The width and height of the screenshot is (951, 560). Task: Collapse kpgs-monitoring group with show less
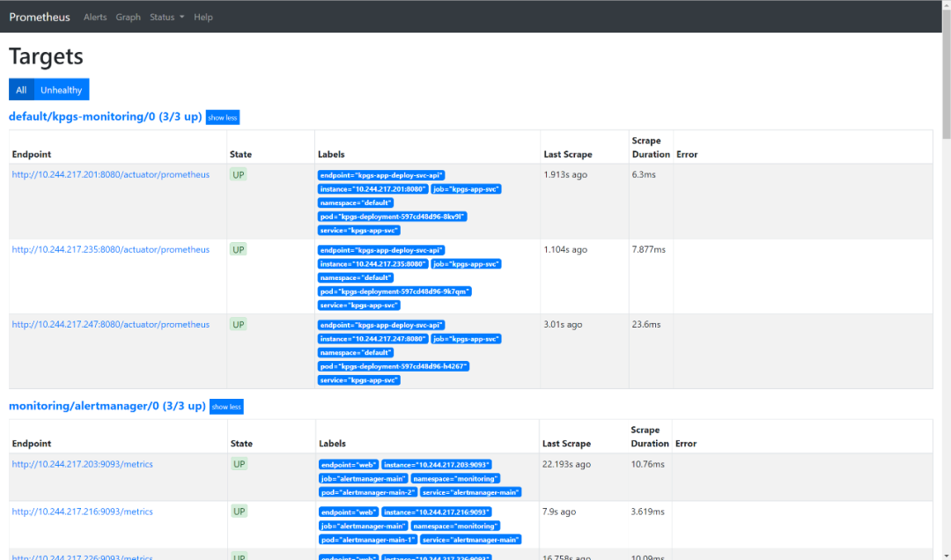pos(223,118)
